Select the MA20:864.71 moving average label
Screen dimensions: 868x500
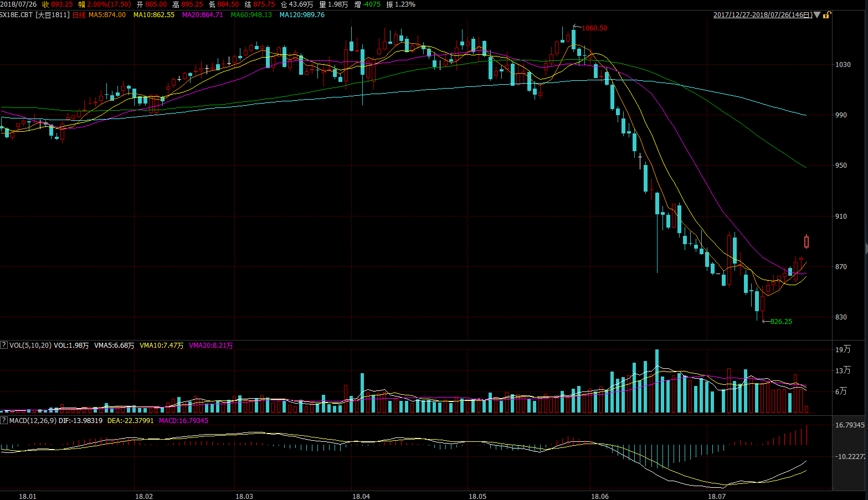[x=202, y=15]
